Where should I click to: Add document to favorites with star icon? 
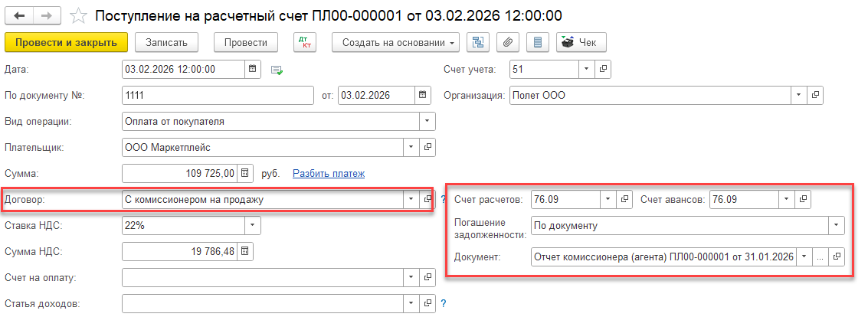77,15
